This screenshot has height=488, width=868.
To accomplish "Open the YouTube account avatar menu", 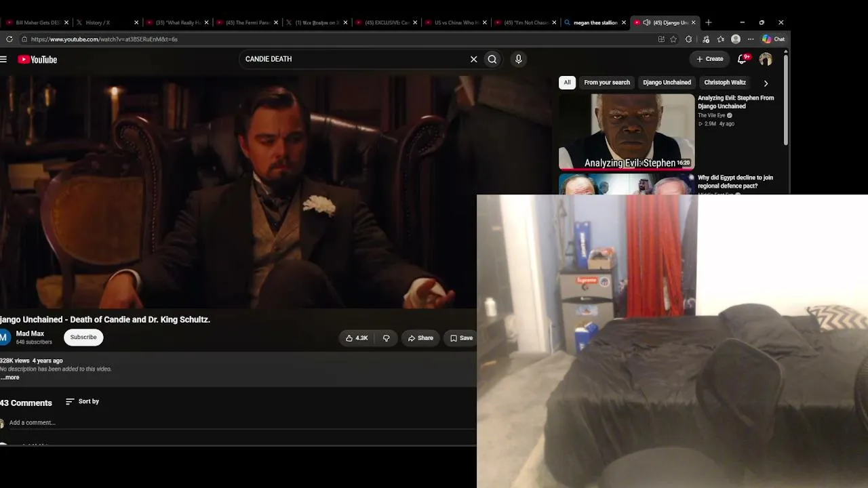I will point(766,60).
